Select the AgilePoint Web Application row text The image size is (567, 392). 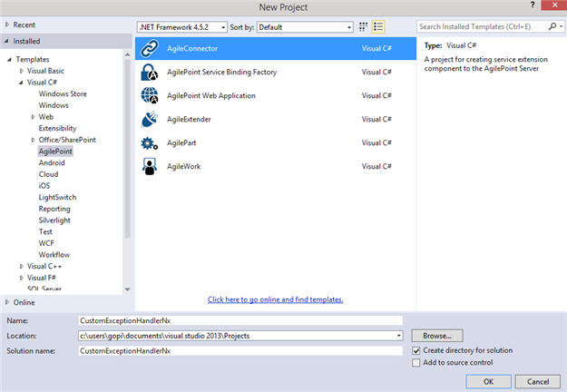coord(211,95)
